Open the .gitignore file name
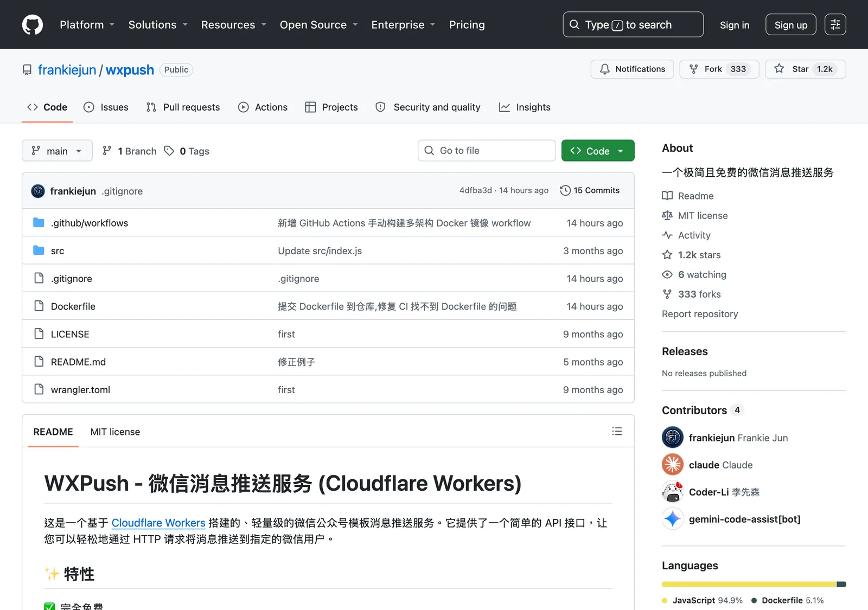868x610 pixels. [x=72, y=278]
